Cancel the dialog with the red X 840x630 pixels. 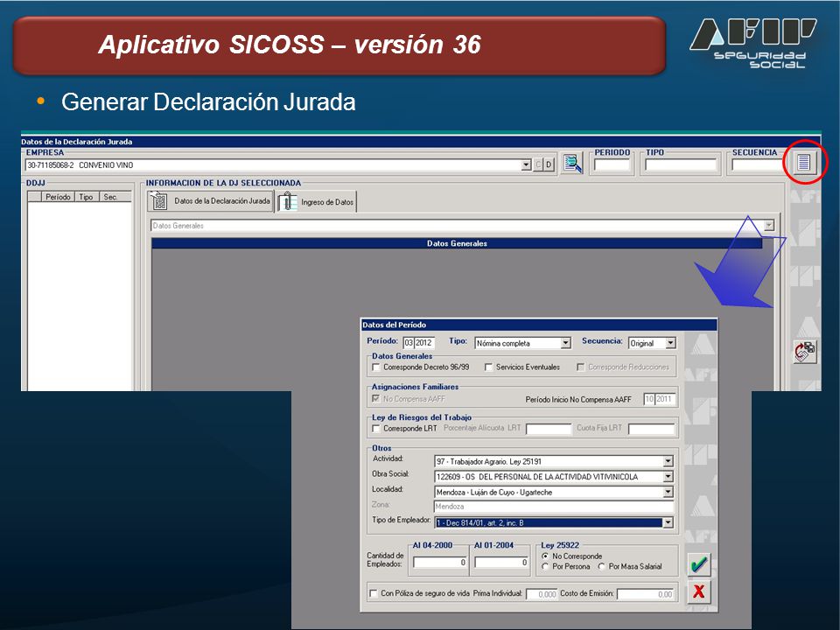click(x=698, y=591)
